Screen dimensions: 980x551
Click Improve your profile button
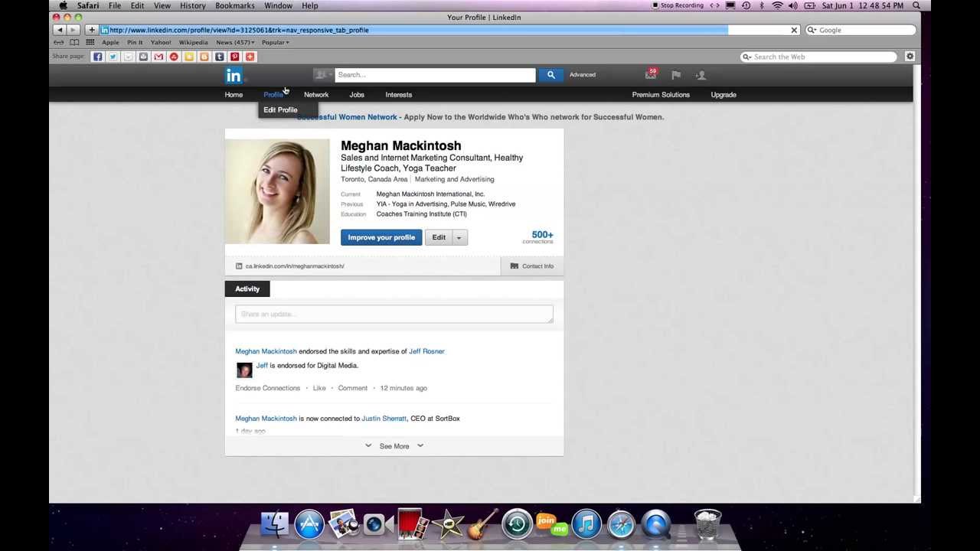point(381,237)
